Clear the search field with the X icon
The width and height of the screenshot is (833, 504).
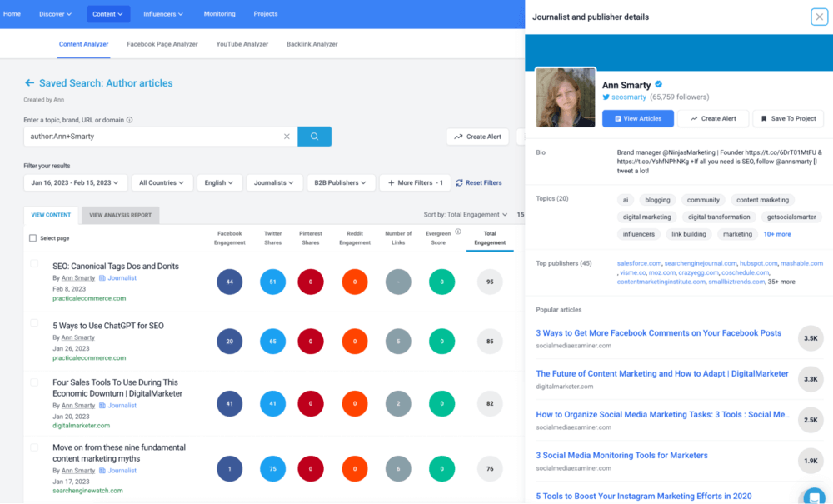point(287,137)
